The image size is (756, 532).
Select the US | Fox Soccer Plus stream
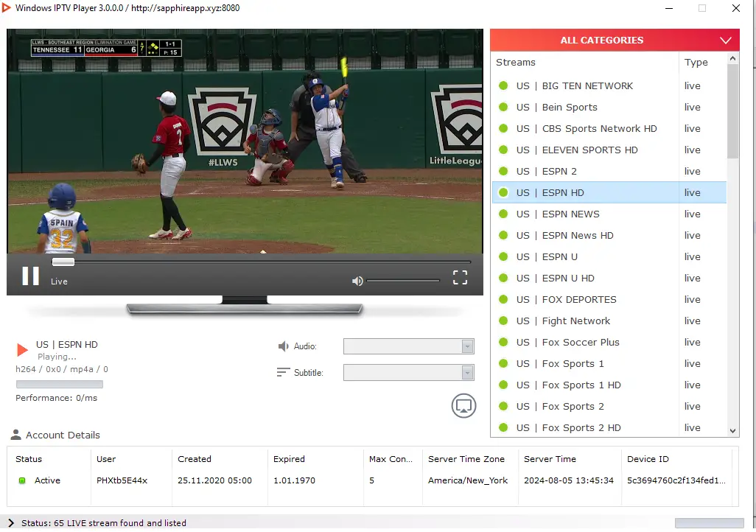(609, 342)
